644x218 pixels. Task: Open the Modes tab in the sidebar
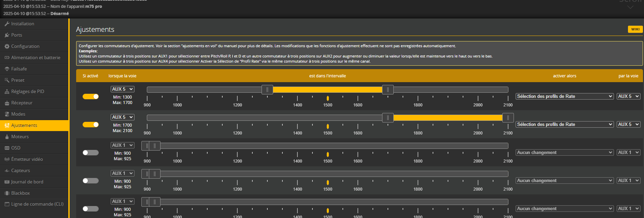coord(18,114)
